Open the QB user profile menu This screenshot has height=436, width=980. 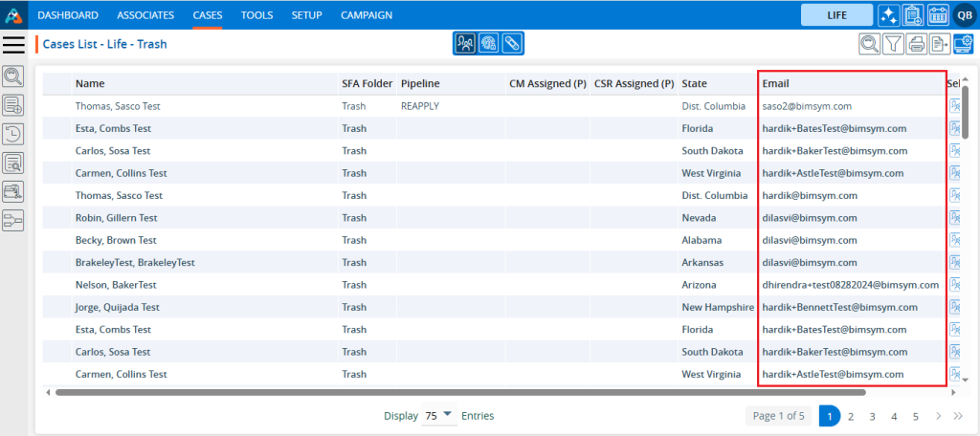click(963, 15)
